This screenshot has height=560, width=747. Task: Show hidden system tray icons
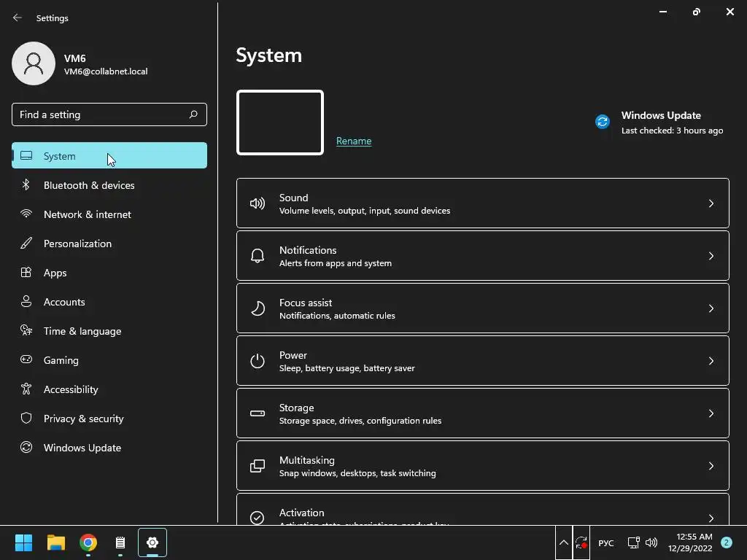click(564, 542)
